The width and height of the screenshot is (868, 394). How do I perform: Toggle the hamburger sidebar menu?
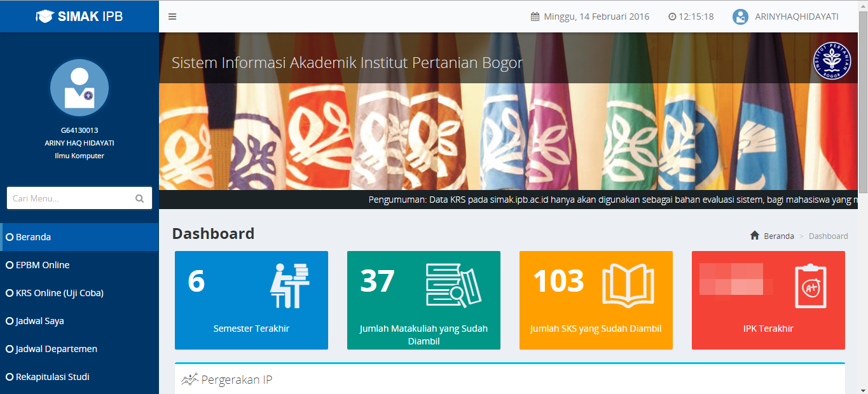coord(172,17)
